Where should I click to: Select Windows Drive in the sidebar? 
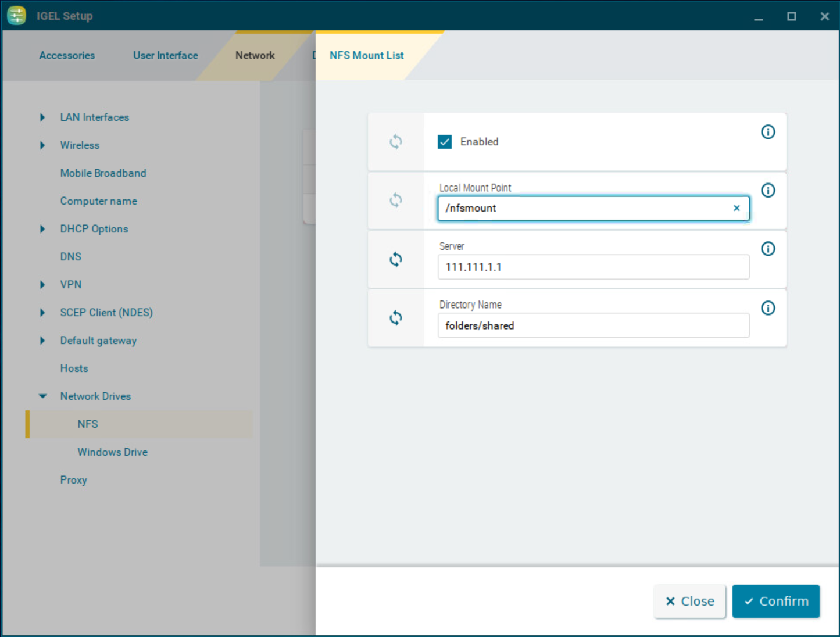click(x=113, y=452)
